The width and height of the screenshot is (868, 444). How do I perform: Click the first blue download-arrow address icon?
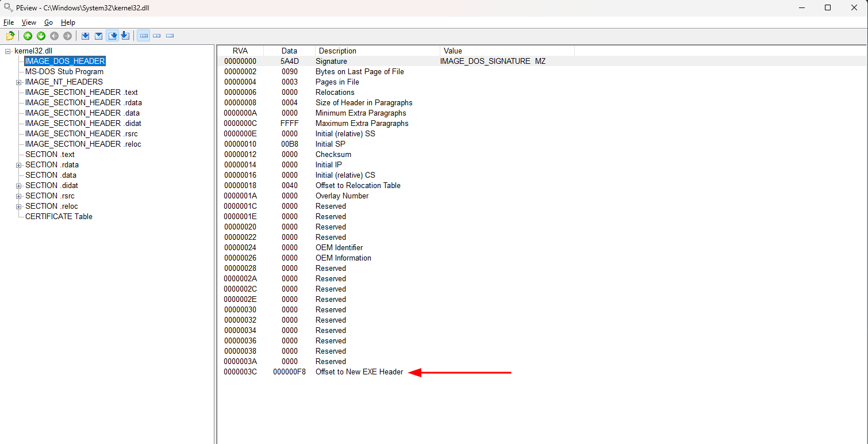[85, 36]
